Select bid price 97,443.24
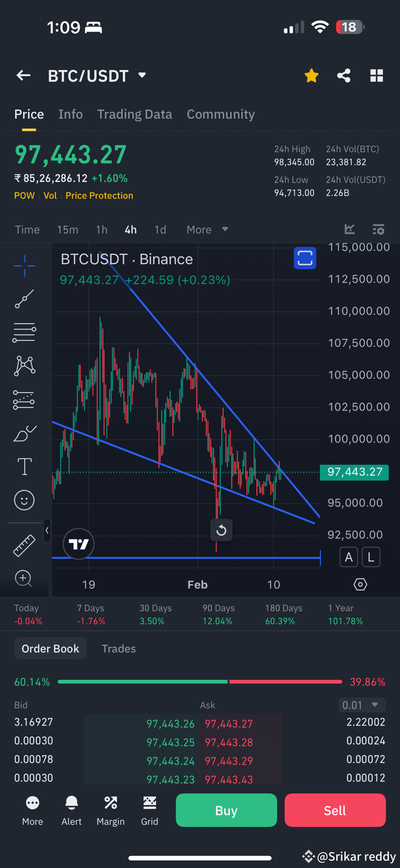The height and width of the screenshot is (868, 400). pos(171,761)
